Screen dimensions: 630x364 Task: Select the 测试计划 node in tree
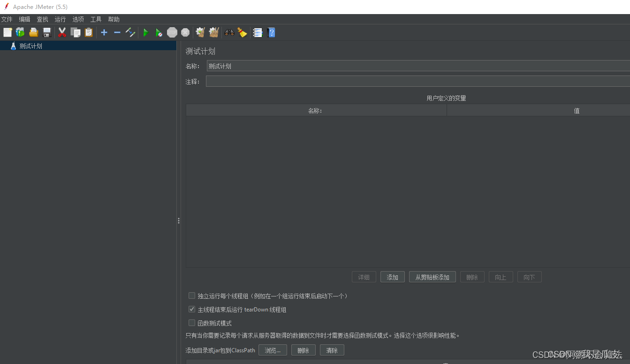(31, 46)
